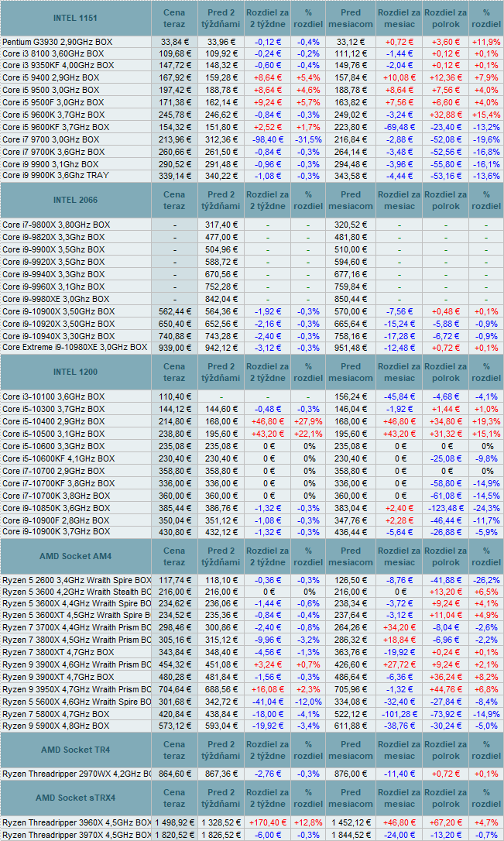Click the -31,5% change for Core i7 9700
Viewport: 504px width, 841px height.
coord(308,139)
